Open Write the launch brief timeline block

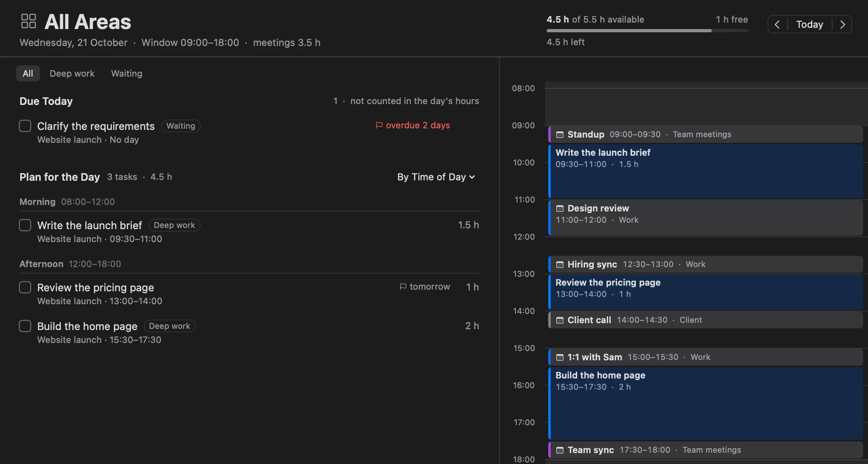pos(706,171)
